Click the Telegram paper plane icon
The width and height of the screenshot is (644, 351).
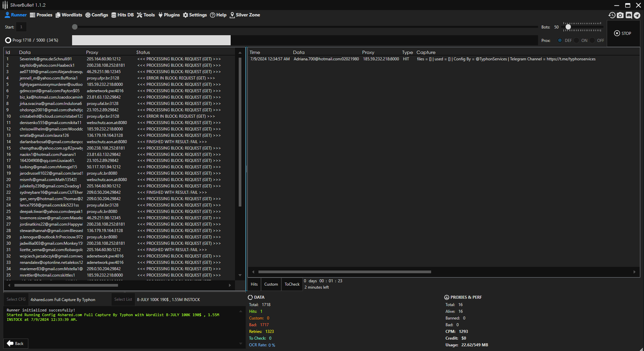tap(637, 15)
